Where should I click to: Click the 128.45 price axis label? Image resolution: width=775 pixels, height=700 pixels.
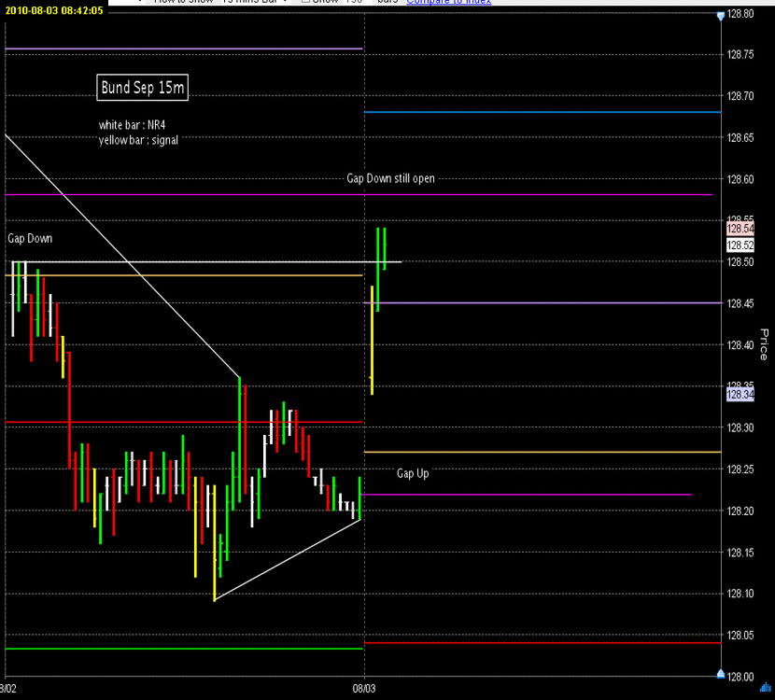coord(740,303)
